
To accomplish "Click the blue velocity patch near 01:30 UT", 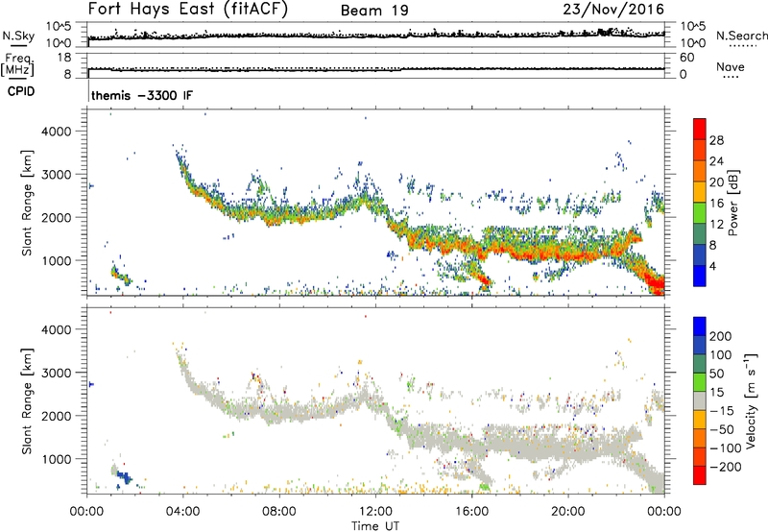I will point(124,477).
